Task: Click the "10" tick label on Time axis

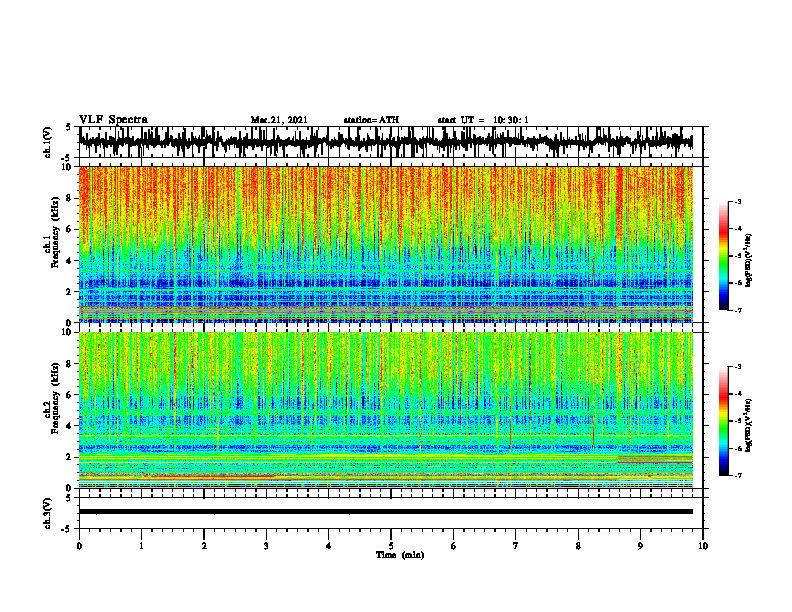Action: click(703, 546)
